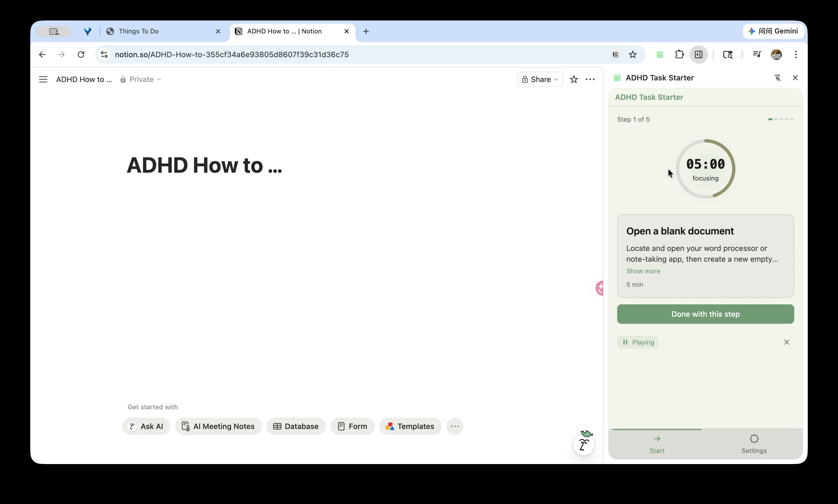838x504 pixels.
Task: Select the ADHD How to Notion tab
Action: click(x=292, y=32)
